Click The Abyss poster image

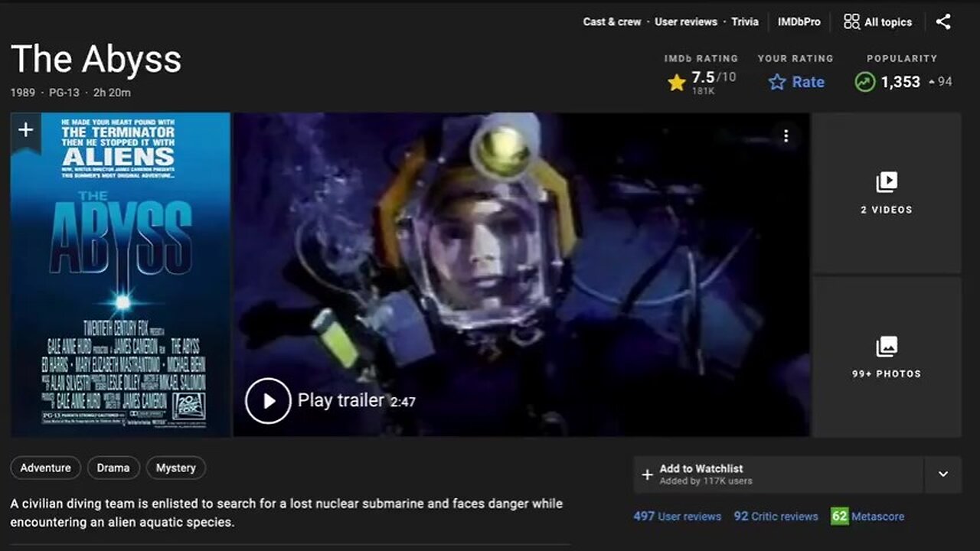click(120, 275)
